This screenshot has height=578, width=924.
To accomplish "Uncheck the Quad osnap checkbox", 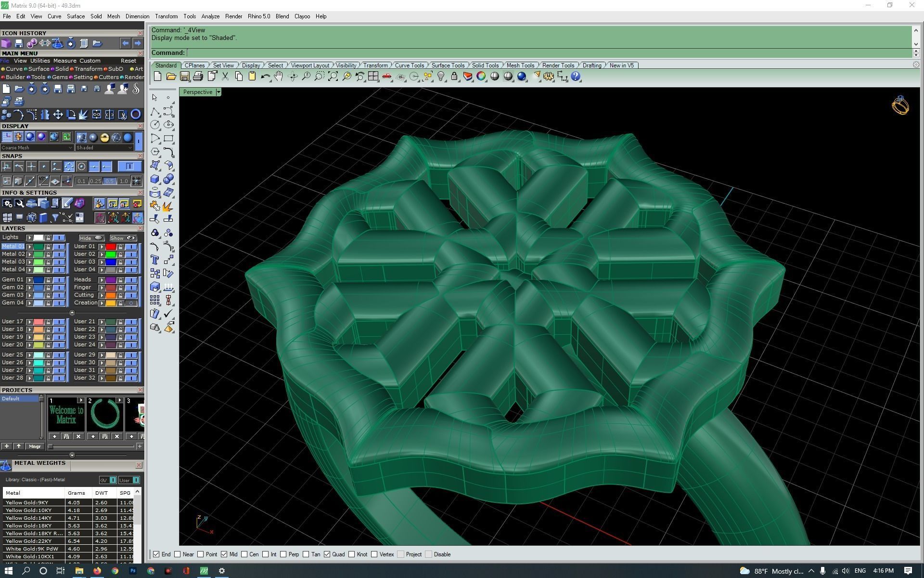I will [x=327, y=554].
